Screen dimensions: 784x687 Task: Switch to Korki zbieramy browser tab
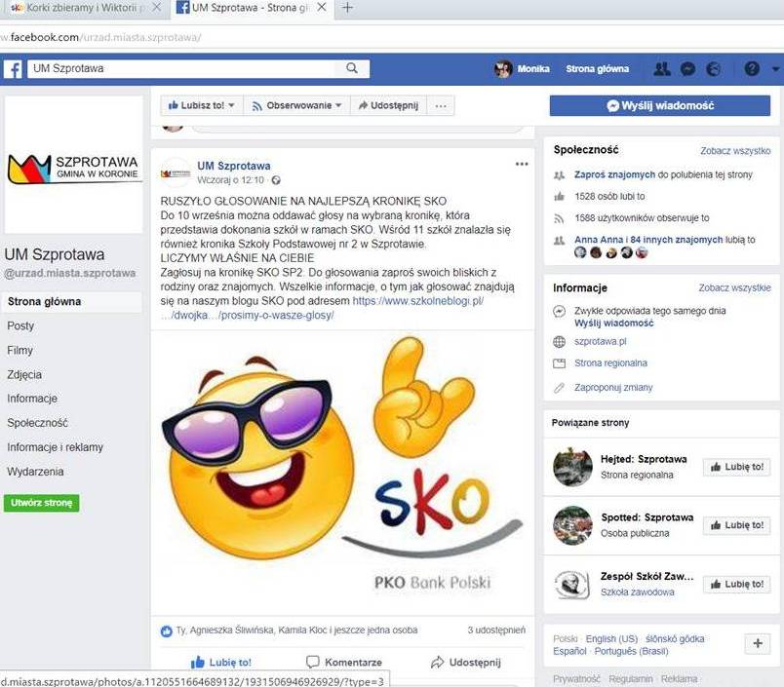coord(83,9)
